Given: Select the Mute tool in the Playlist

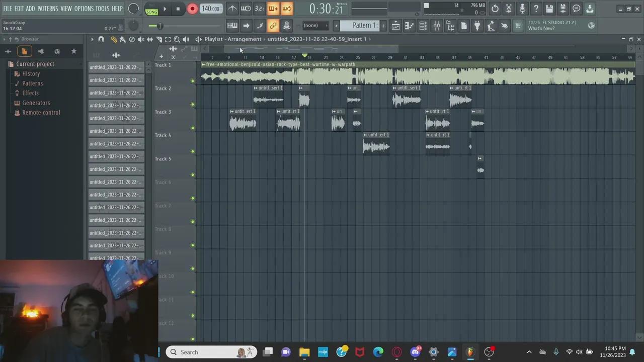Looking at the screenshot, I should click(x=141, y=39).
